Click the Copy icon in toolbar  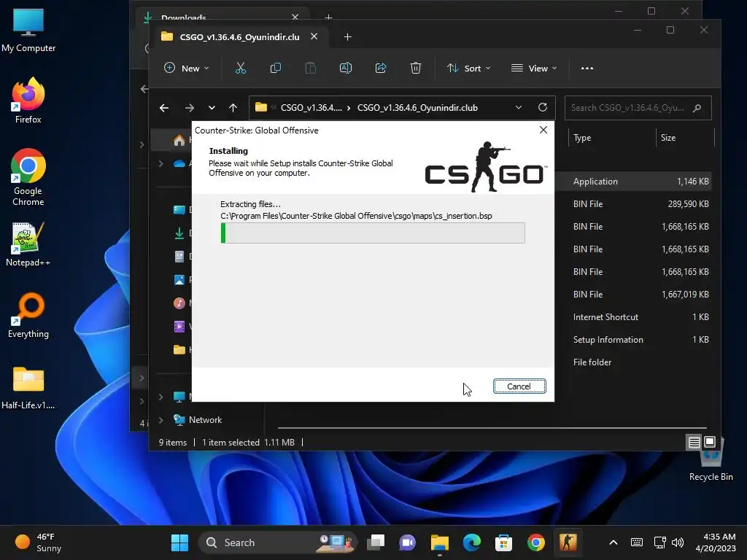[275, 68]
